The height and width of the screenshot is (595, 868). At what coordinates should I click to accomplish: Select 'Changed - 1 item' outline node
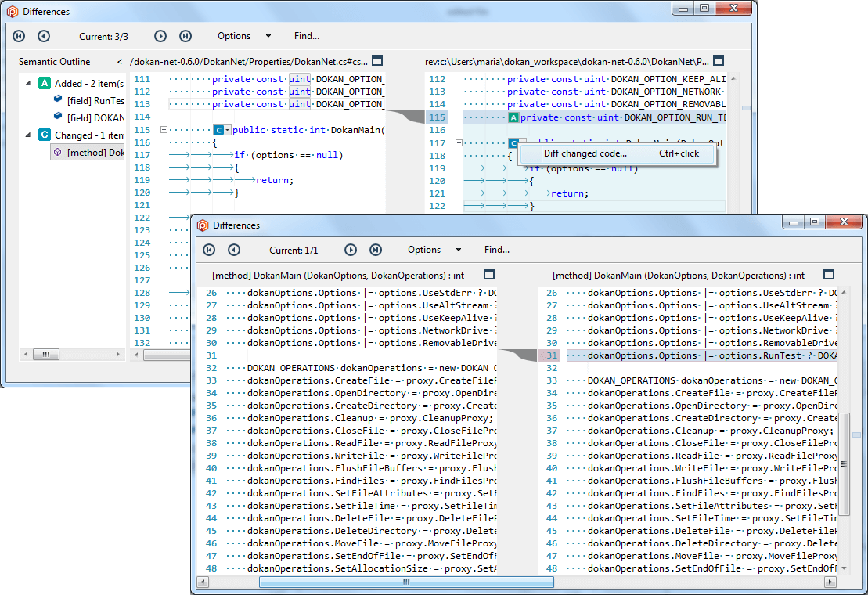tap(90, 135)
